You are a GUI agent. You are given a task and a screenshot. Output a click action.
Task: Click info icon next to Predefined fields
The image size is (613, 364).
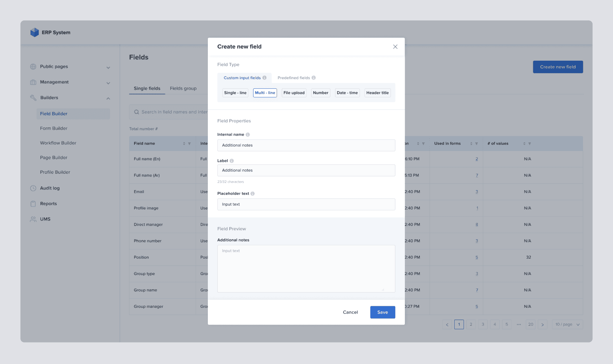314,78
